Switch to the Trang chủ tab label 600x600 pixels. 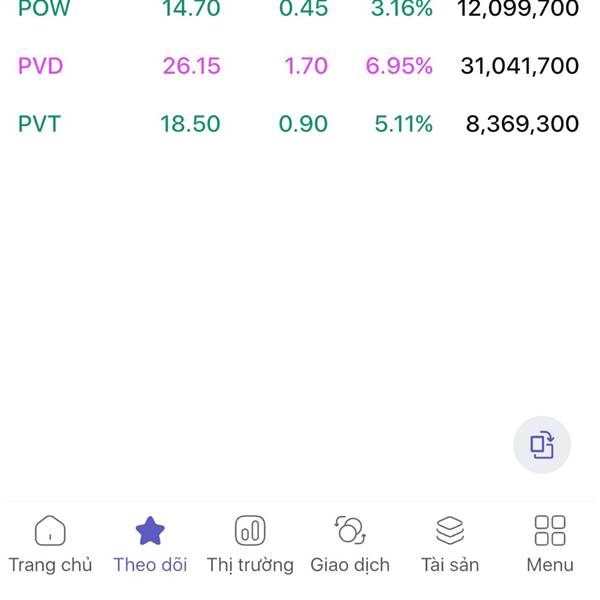(50, 565)
